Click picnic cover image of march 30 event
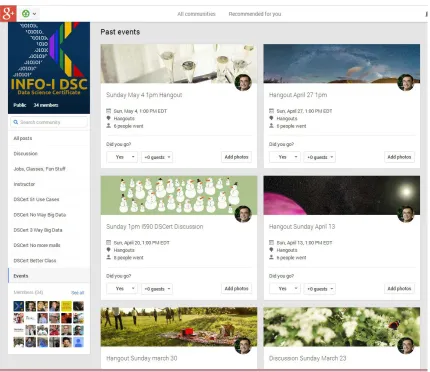430x372 pixels. pyautogui.click(x=179, y=327)
